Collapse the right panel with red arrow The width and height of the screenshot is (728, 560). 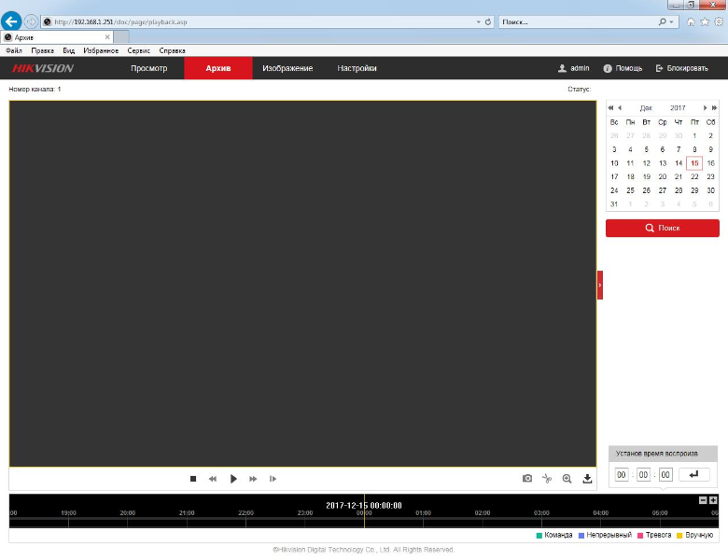pos(600,285)
